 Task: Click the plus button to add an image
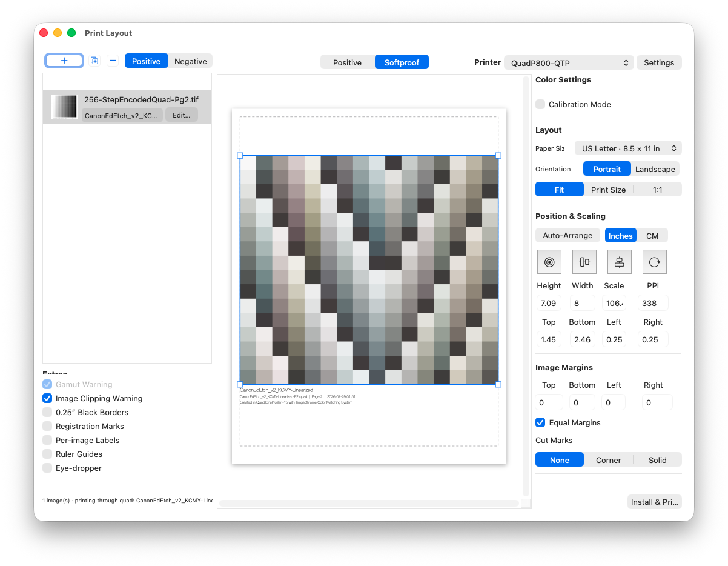(x=64, y=61)
